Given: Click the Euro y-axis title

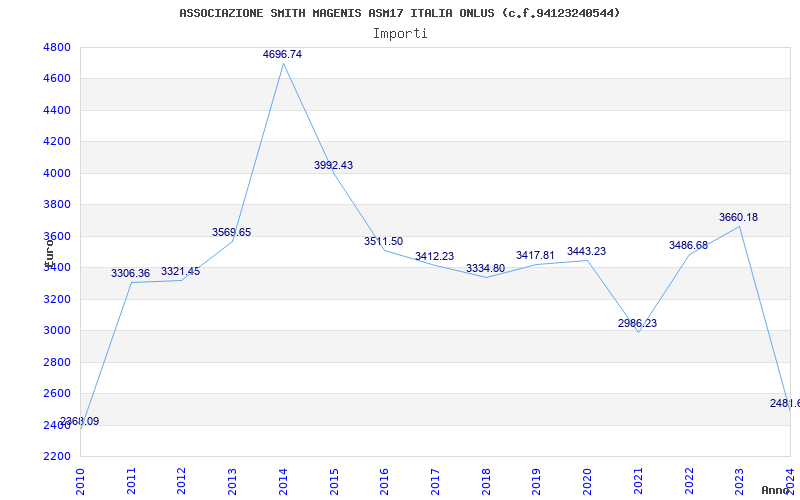Looking at the screenshot, I should click(49, 252).
